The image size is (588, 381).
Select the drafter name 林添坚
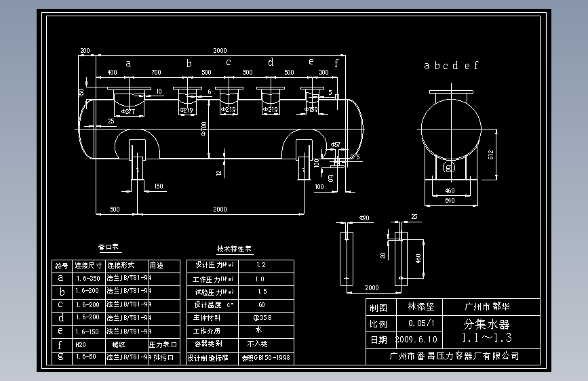click(421, 306)
